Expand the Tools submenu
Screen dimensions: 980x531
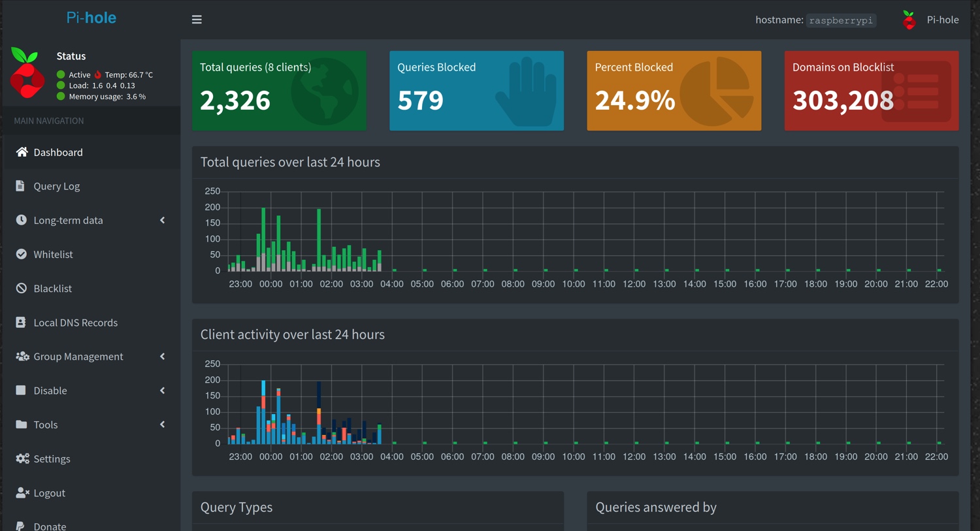click(162, 425)
